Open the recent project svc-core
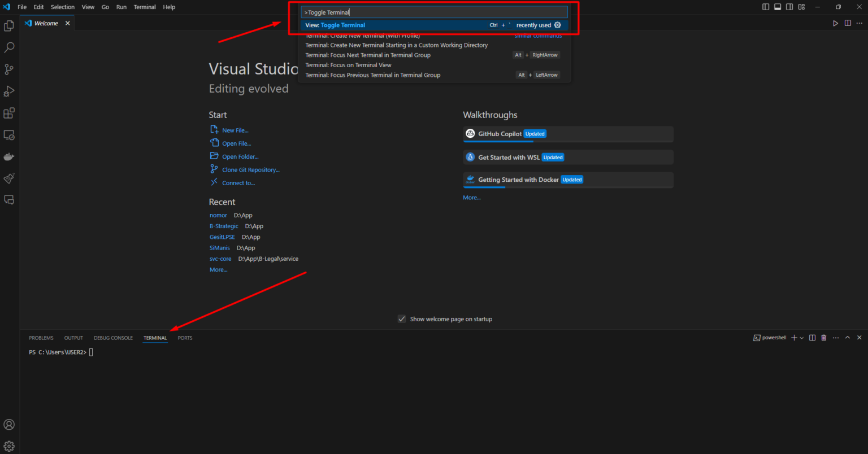This screenshot has height=454, width=868. coord(220,259)
